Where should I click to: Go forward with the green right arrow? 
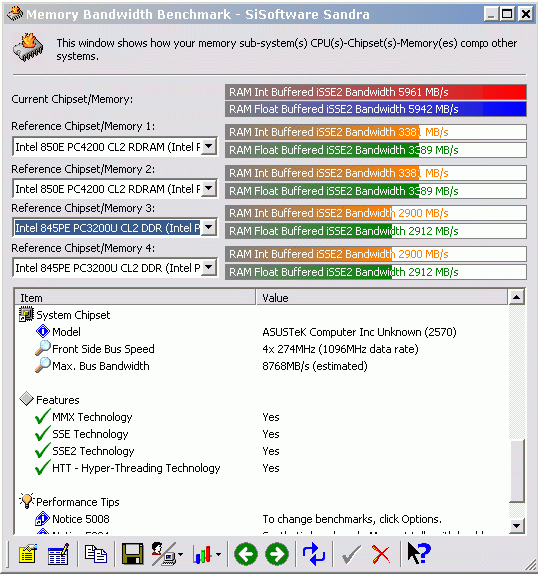click(277, 554)
